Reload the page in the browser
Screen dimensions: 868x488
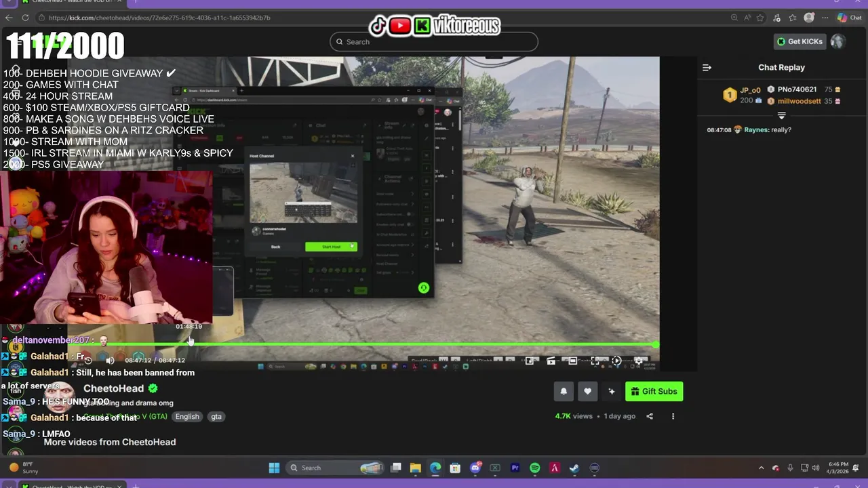point(26,18)
